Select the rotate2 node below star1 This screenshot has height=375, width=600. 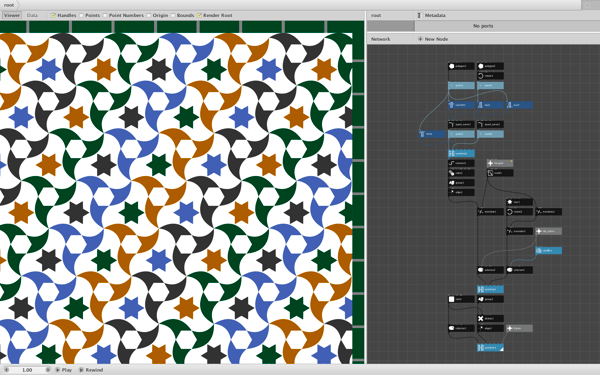(520, 212)
